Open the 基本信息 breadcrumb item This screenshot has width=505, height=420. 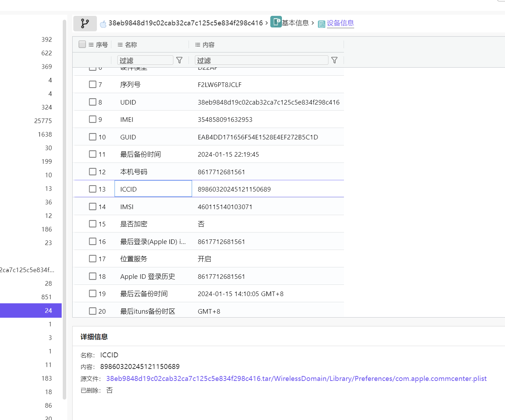tap(295, 23)
